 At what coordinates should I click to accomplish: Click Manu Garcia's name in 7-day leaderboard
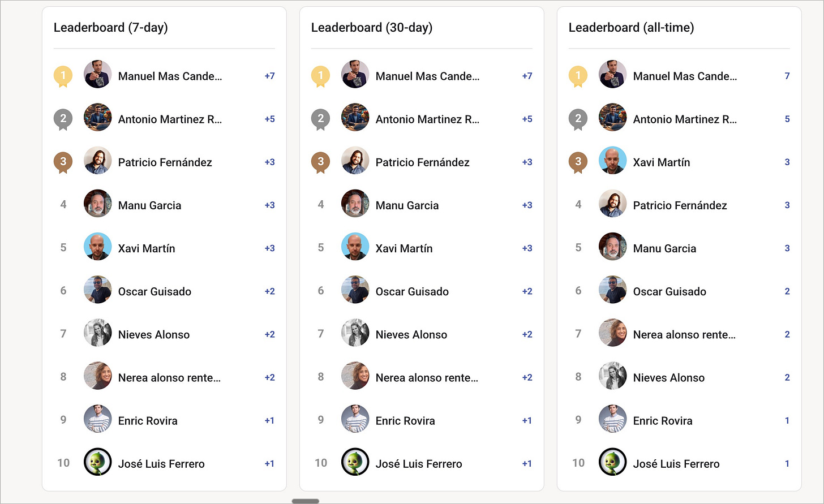(x=149, y=205)
